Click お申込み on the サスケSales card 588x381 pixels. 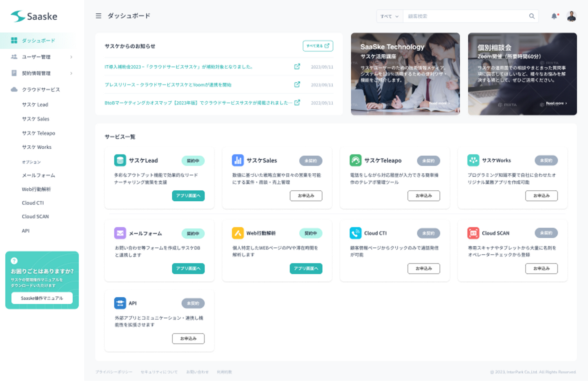click(306, 196)
